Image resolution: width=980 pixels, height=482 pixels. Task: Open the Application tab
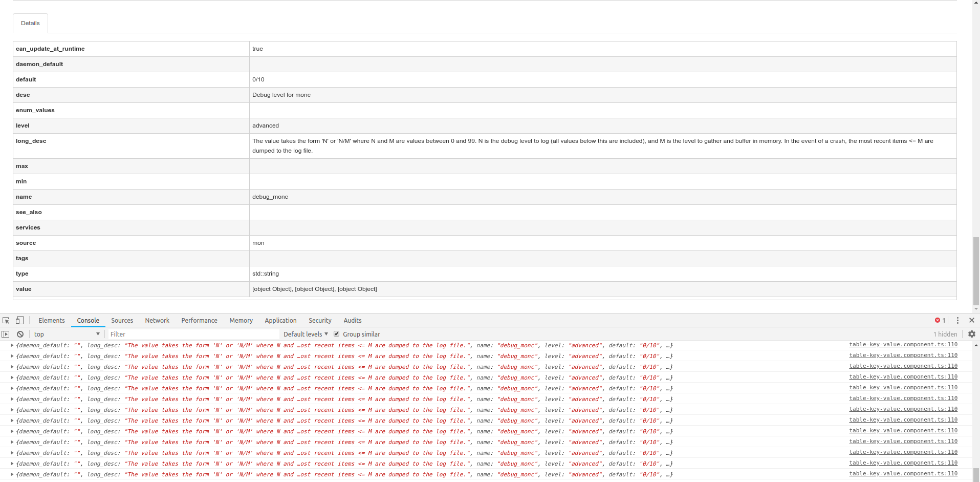click(x=280, y=320)
